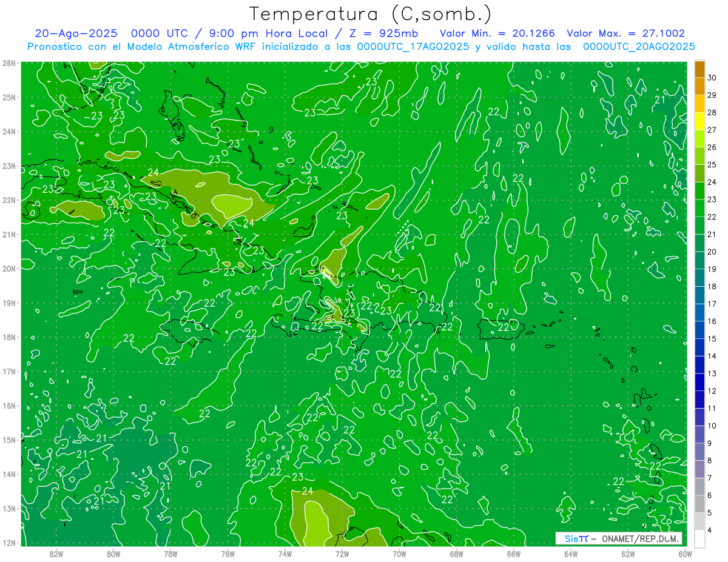Click the longitude label '80W'
Viewport: 728px width, 562px height.
coord(113,554)
